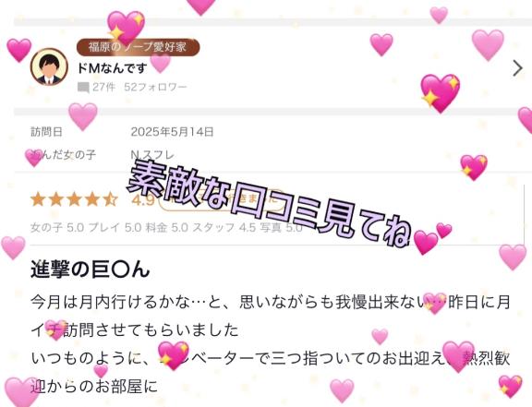Click the outlined button beside the 4.9 score

pyautogui.click(x=221, y=200)
